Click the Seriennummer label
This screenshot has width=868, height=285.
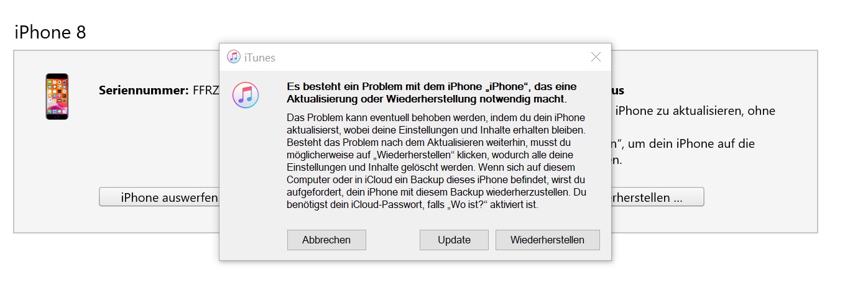143,91
